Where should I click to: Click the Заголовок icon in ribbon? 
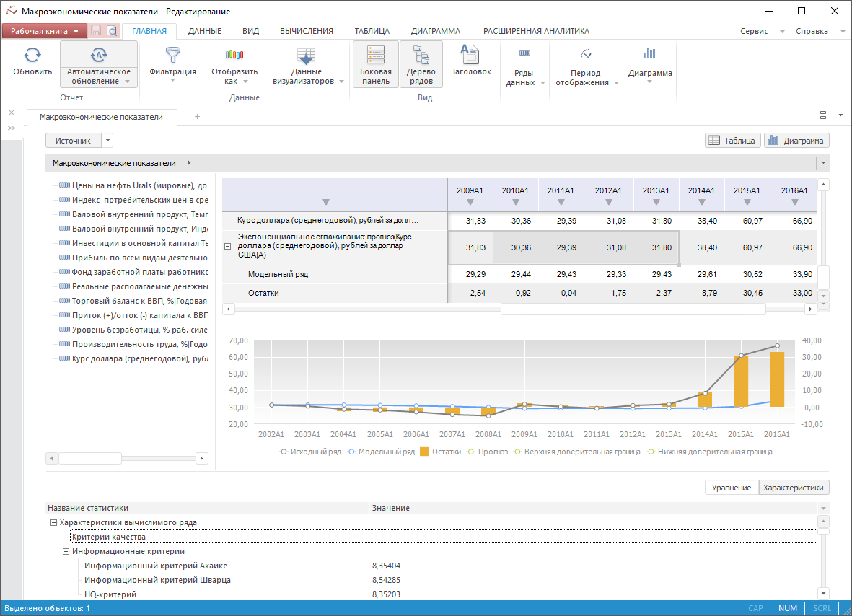(470, 55)
